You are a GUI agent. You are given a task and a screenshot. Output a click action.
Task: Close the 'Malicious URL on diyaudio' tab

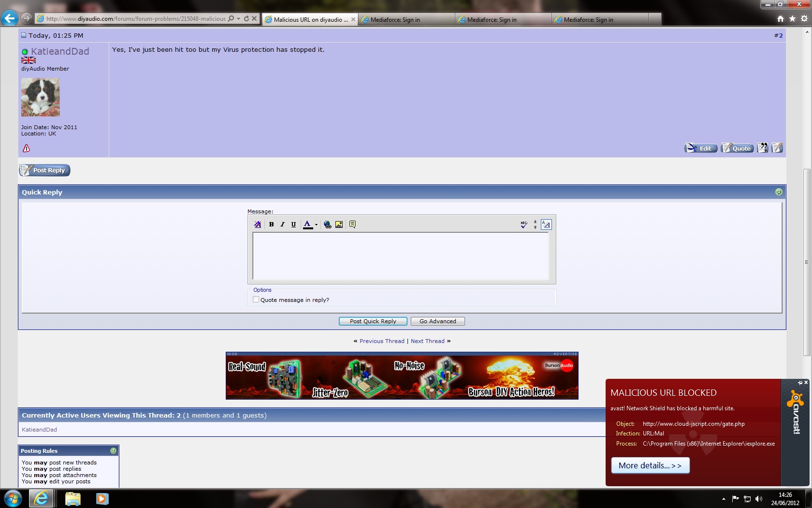[x=353, y=19]
